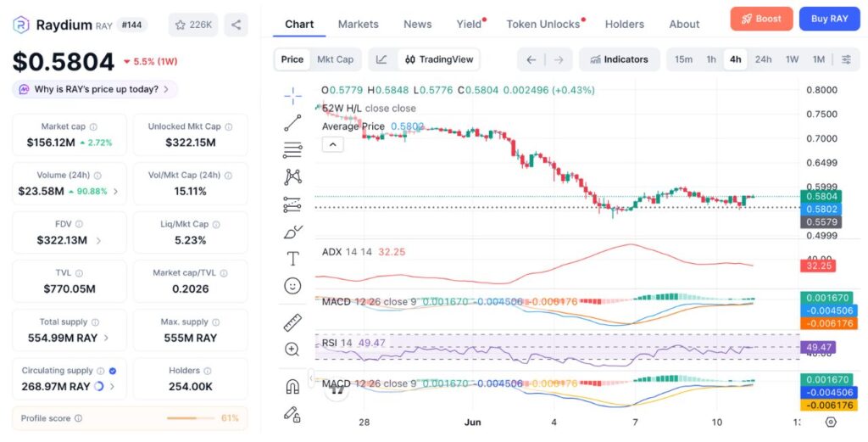Collapse the pane using the left handle arrow
868x442 pixels.
[x=311, y=378]
